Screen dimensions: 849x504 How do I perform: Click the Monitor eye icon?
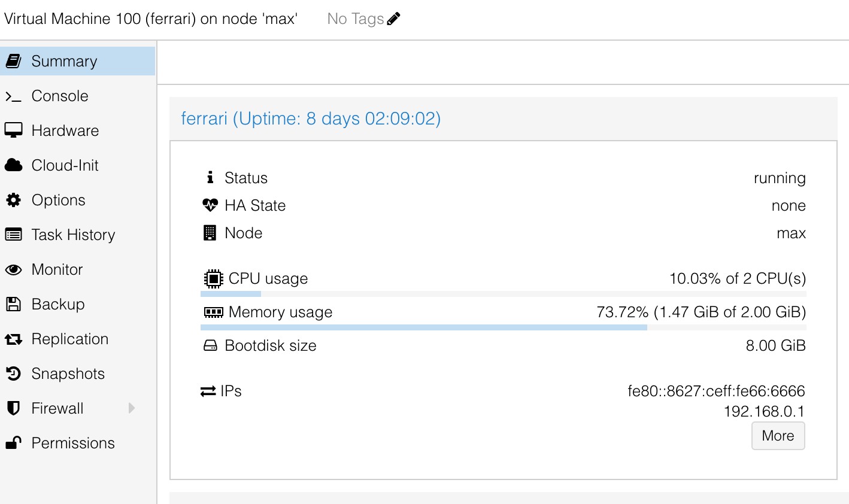[13, 270]
